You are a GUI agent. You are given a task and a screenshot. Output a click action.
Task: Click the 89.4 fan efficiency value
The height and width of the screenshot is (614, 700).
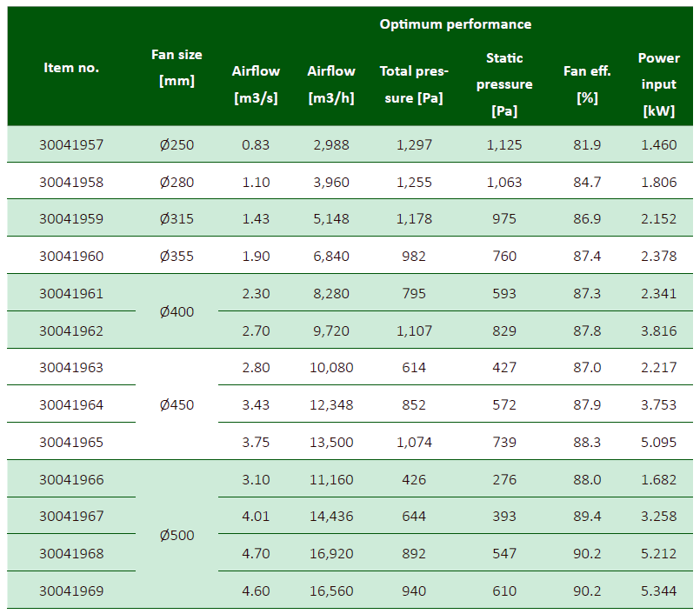point(587,517)
